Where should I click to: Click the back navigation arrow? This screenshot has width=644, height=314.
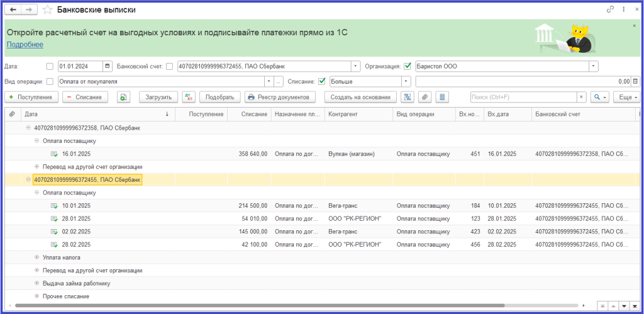pyautogui.click(x=13, y=10)
